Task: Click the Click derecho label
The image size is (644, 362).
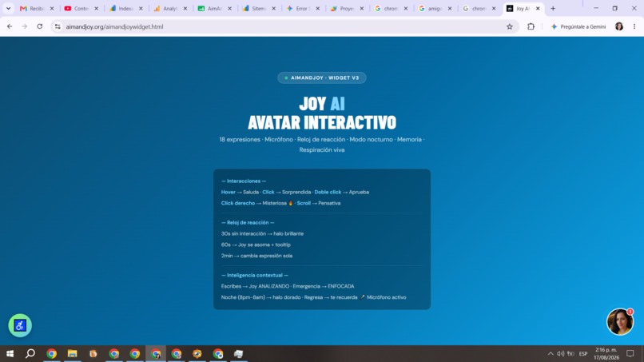Action: [238, 203]
